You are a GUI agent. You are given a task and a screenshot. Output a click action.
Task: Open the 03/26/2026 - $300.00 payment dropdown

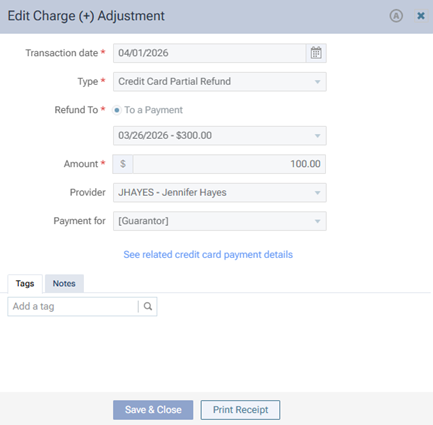click(x=220, y=136)
